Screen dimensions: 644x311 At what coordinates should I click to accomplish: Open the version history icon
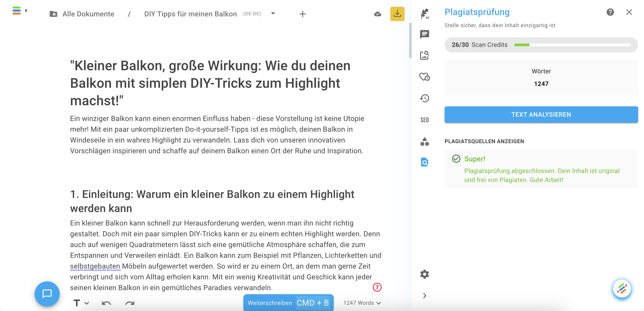[424, 98]
